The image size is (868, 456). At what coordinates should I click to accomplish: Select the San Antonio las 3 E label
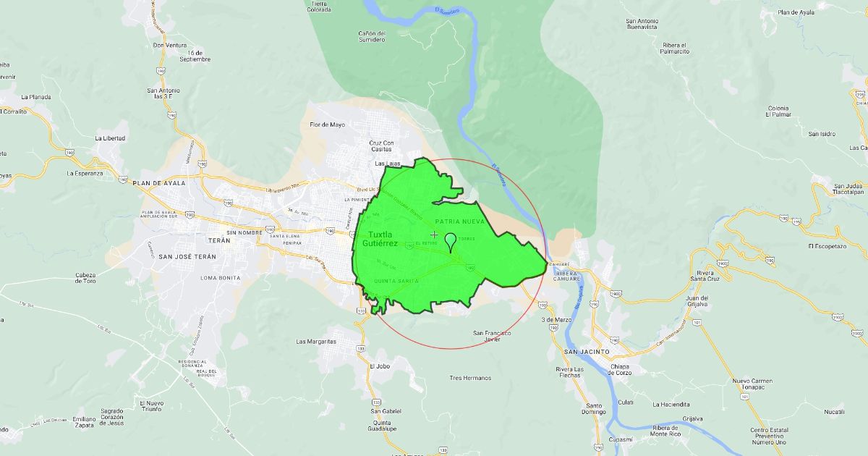[x=163, y=93]
